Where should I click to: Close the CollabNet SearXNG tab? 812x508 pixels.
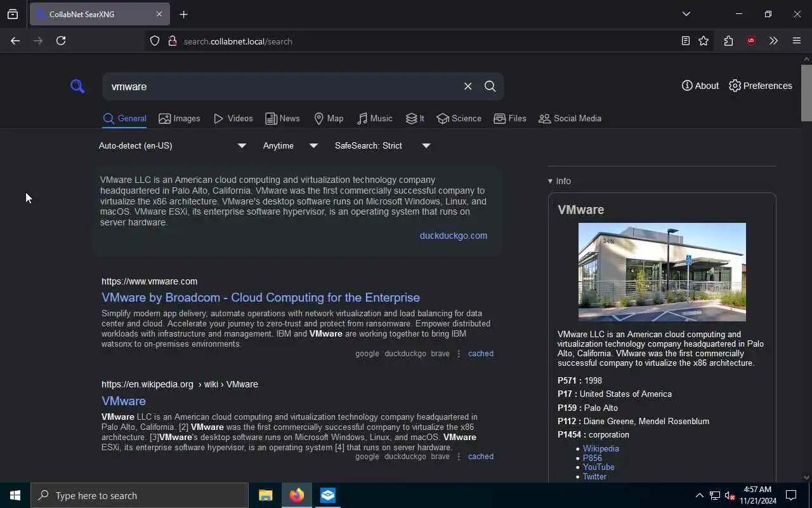[159, 14]
